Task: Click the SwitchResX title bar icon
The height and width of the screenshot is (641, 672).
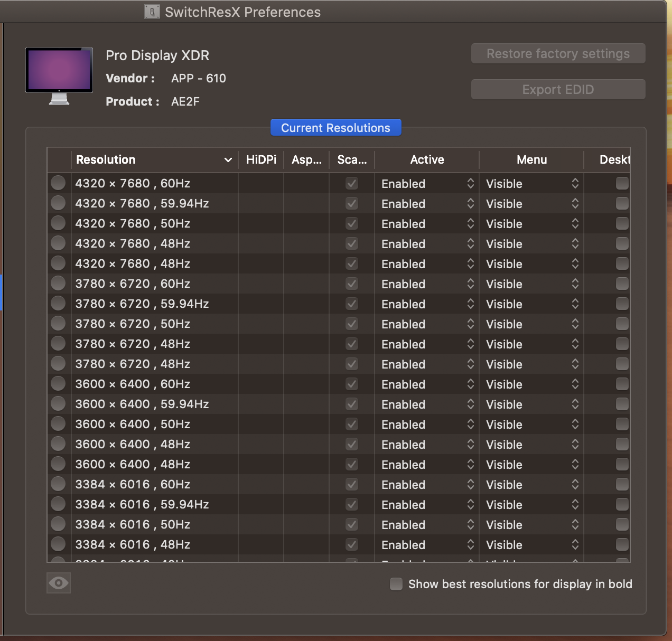Action: pos(152,12)
